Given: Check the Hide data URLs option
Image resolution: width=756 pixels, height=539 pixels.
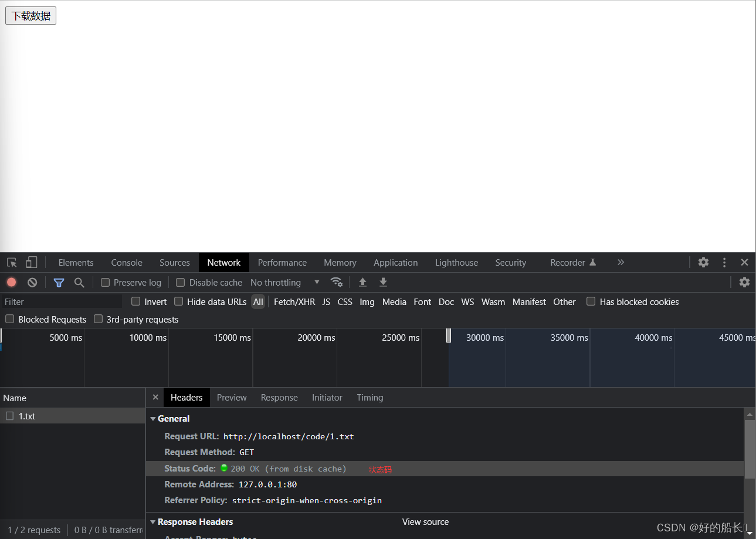Looking at the screenshot, I should [178, 301].
